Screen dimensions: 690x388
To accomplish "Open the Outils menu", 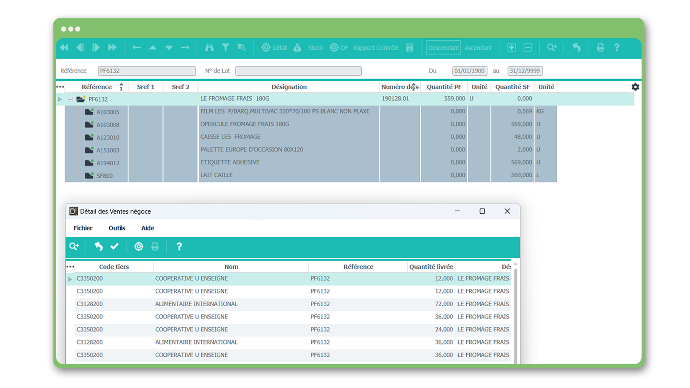I will [x=117, y=228].
